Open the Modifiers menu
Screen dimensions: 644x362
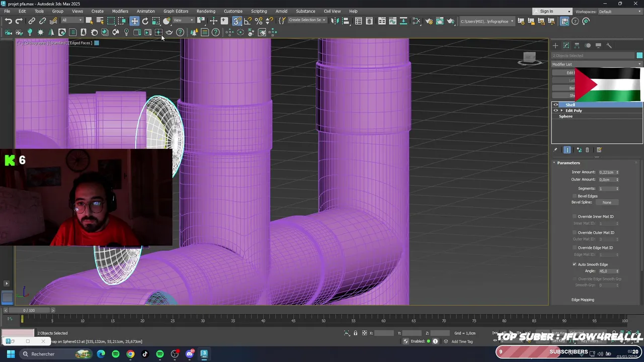tap(120, 11)
